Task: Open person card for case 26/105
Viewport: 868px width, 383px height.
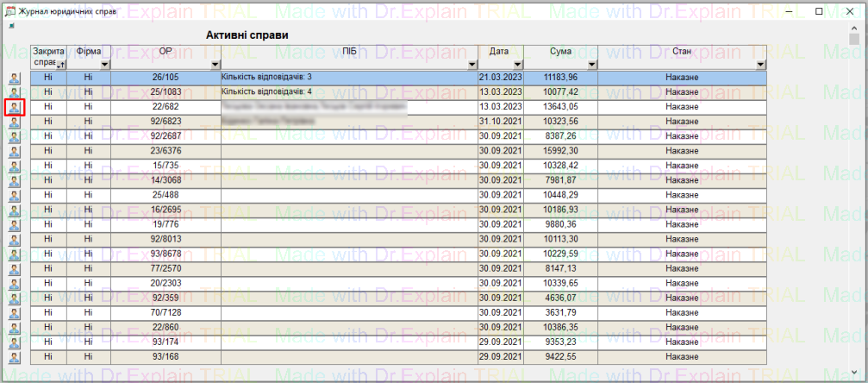Action: point(15,78)
